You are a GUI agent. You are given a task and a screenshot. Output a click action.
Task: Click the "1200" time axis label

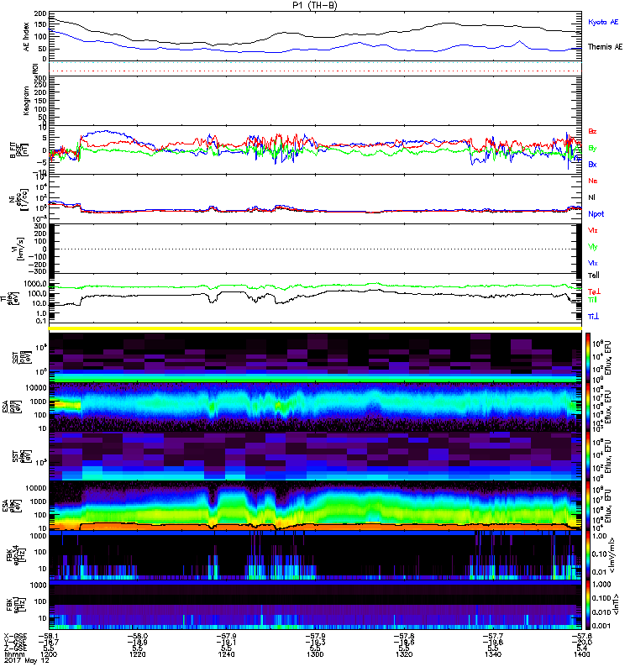[49, 654]
